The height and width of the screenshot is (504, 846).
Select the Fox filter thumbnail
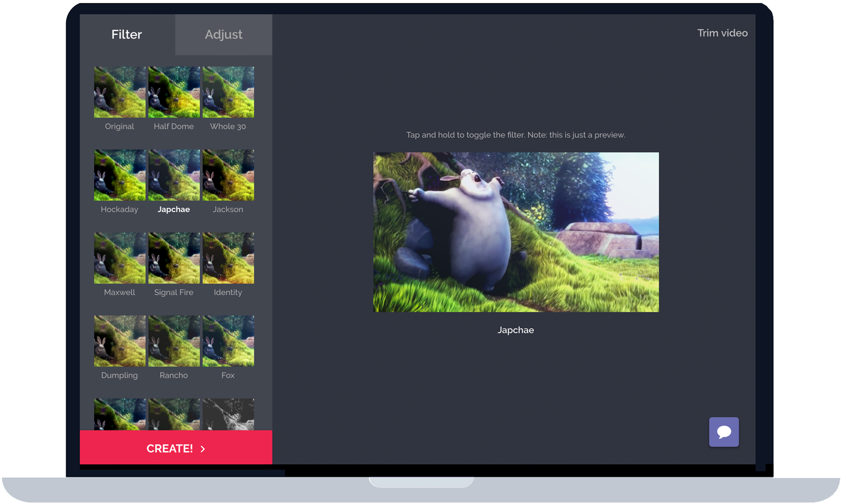pos(228,341)
